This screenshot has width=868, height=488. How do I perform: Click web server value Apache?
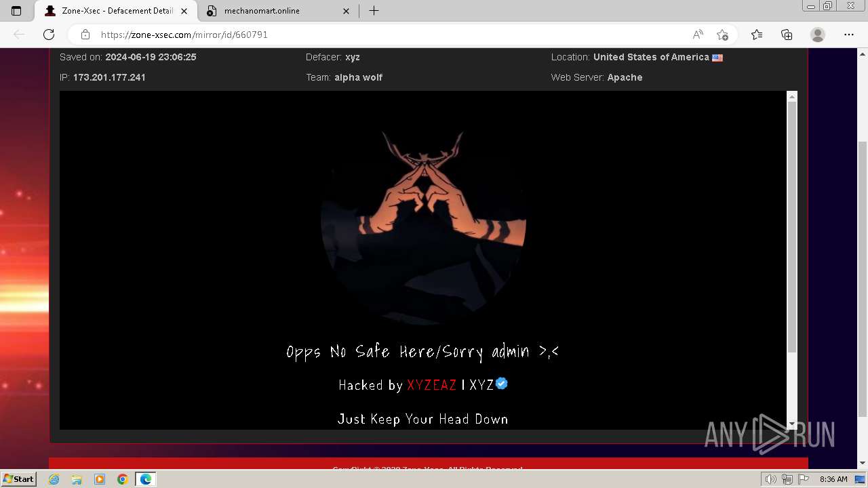[625, 77]
